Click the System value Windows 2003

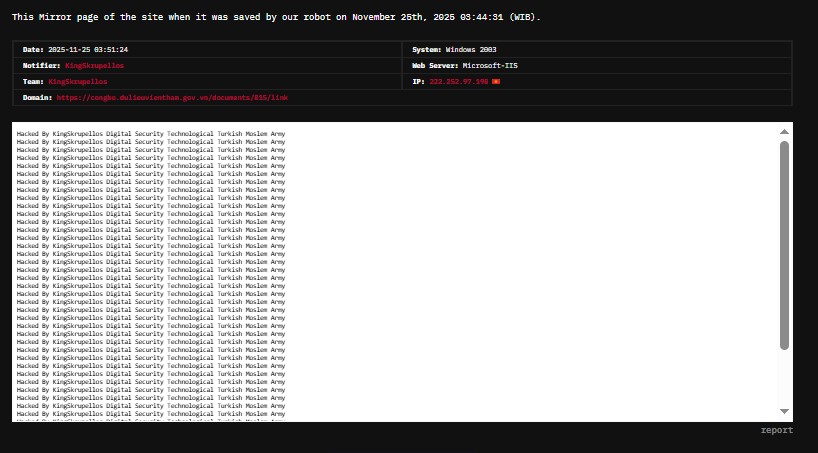click(x=474, y=49)
